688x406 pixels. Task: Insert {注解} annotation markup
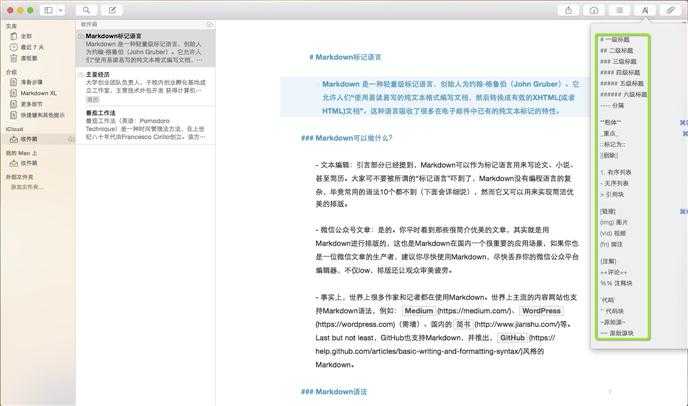608,262
